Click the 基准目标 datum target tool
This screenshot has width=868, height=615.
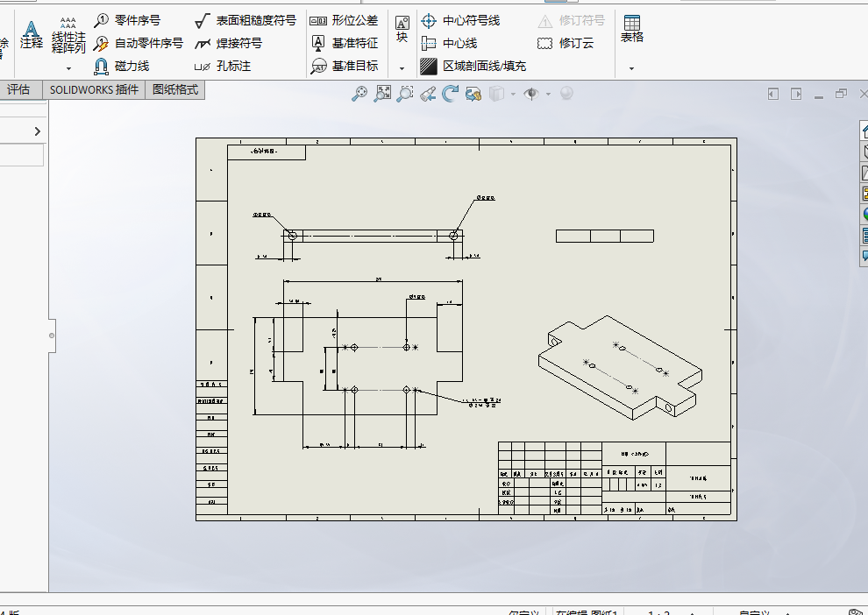(344, 66)
